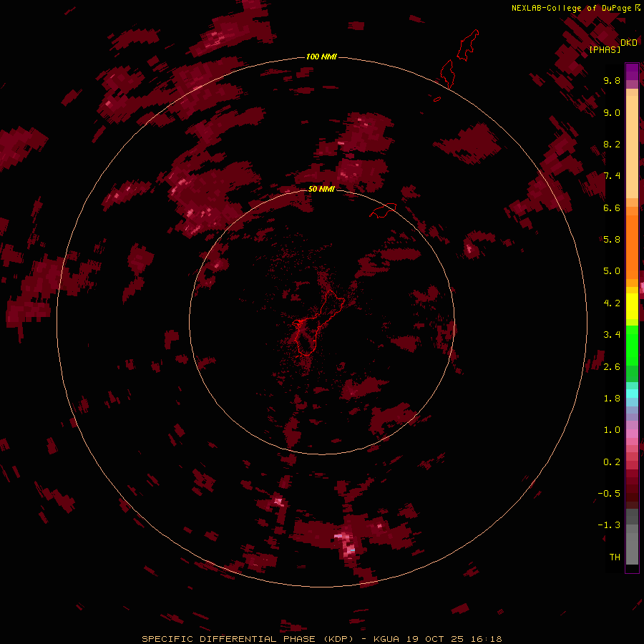Screen dimensions: 644x644
Task: Pick the pink segment of the color bar
Action: point(632,434)
